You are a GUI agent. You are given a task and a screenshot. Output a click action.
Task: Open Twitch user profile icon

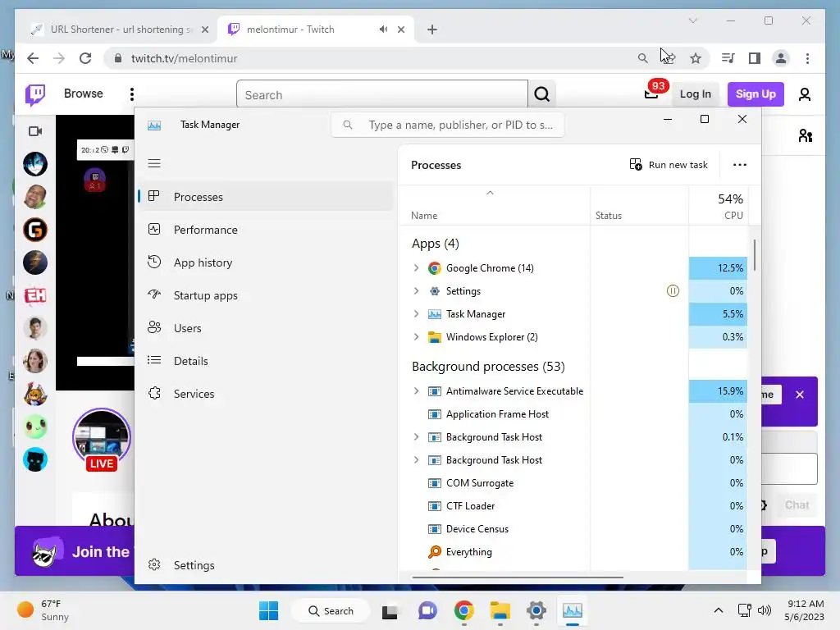click(x=804, y=94)
